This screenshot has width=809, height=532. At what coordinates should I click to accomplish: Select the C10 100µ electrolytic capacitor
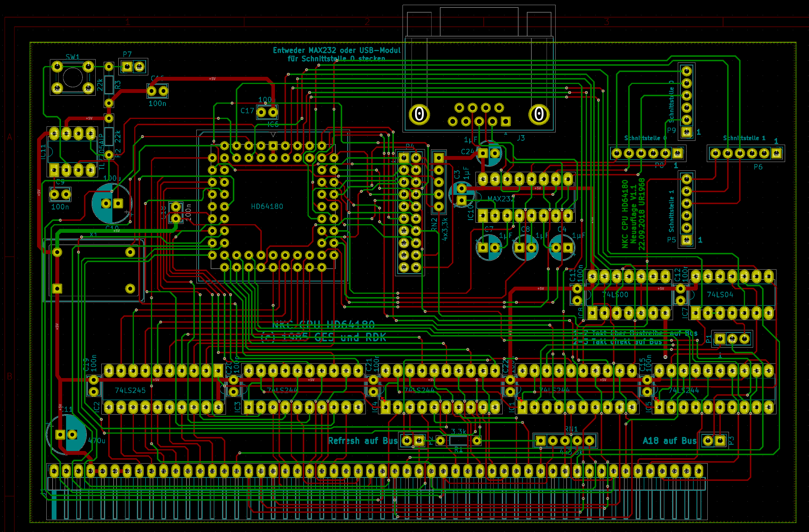click(x=112, y=203)
